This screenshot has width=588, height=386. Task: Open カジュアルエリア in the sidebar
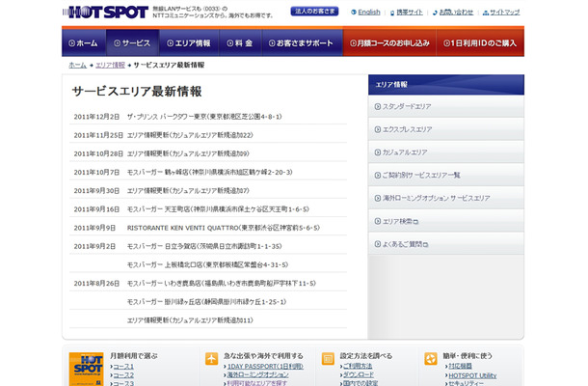coord(446,152)
